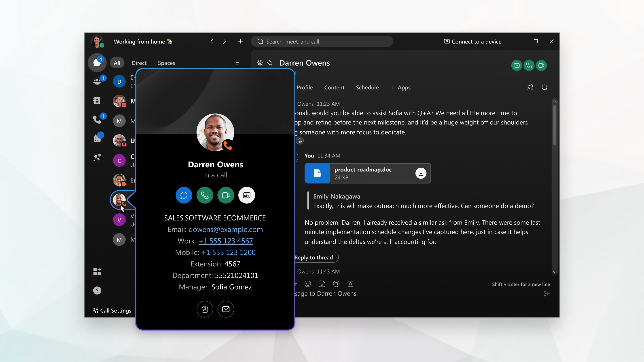This screenshot has width=644, height=362.
Task: Open Meetings calendar icon in sidebar
Action: [97, 138]
